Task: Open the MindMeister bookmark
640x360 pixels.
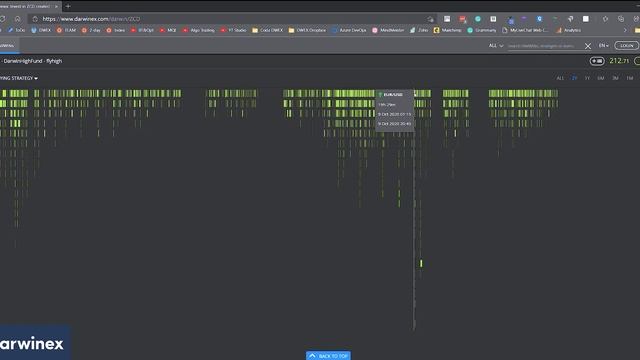Action: (388, 30)
